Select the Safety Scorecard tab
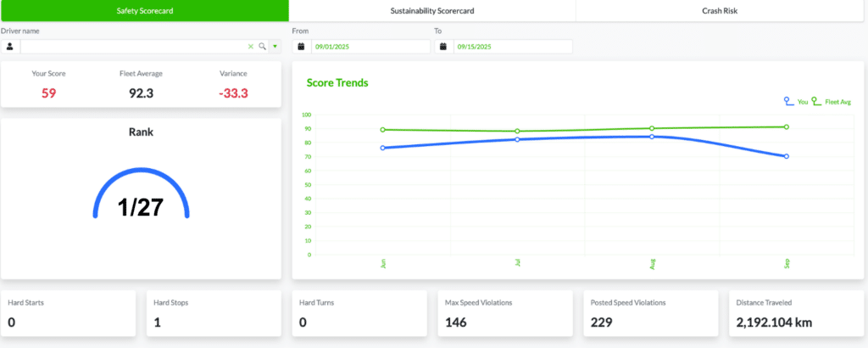The height and width of the screenshot is (348, 868). (x=144, y=10)
